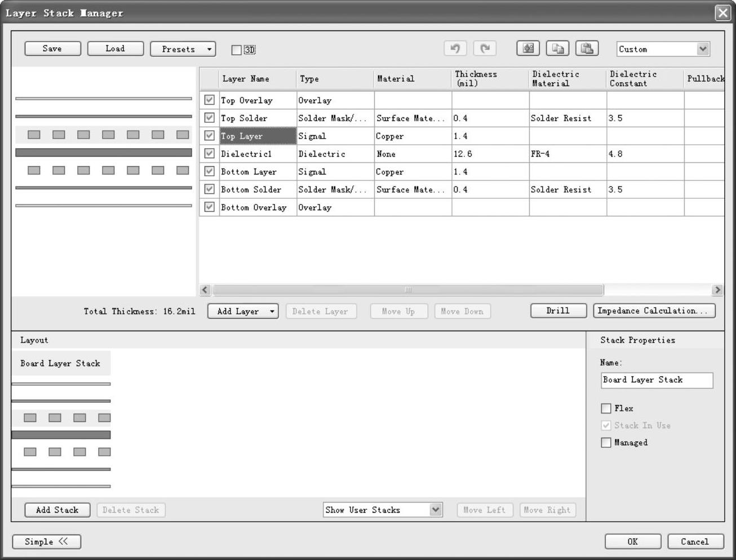Tick the Flex checkbox
736x560 pixels.
606,408
